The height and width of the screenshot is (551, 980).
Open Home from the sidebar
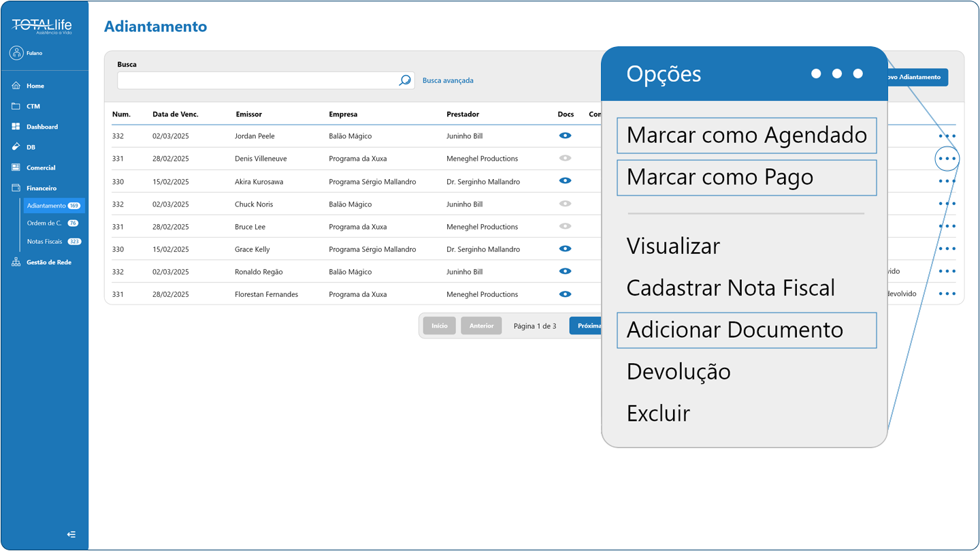point(35,86)
